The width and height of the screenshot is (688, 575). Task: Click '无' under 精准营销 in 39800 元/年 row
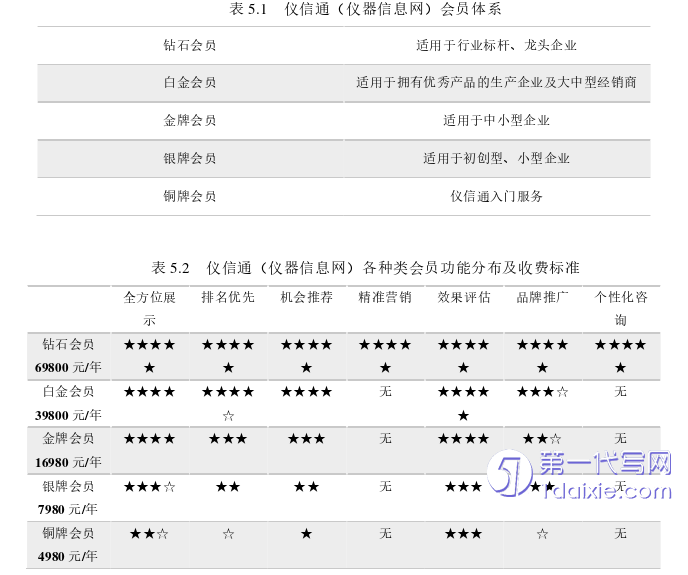pyautogui.click(x=385, y=391)
